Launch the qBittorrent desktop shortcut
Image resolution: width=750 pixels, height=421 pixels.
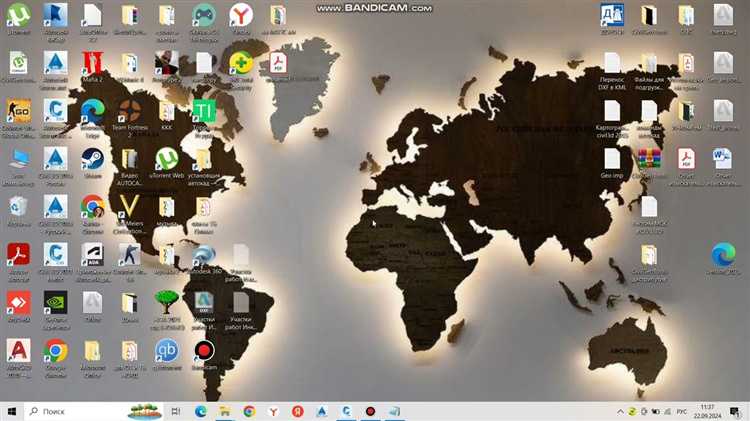(166, 354)
